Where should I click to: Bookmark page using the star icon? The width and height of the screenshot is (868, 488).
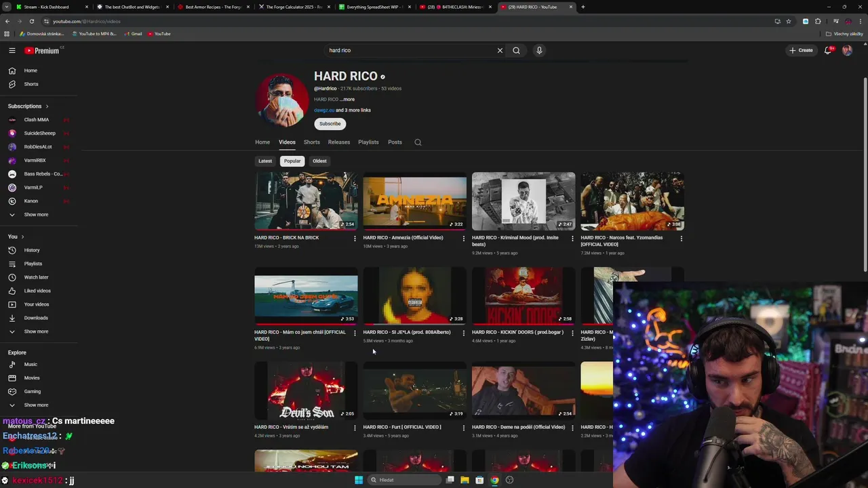[788, 21]
